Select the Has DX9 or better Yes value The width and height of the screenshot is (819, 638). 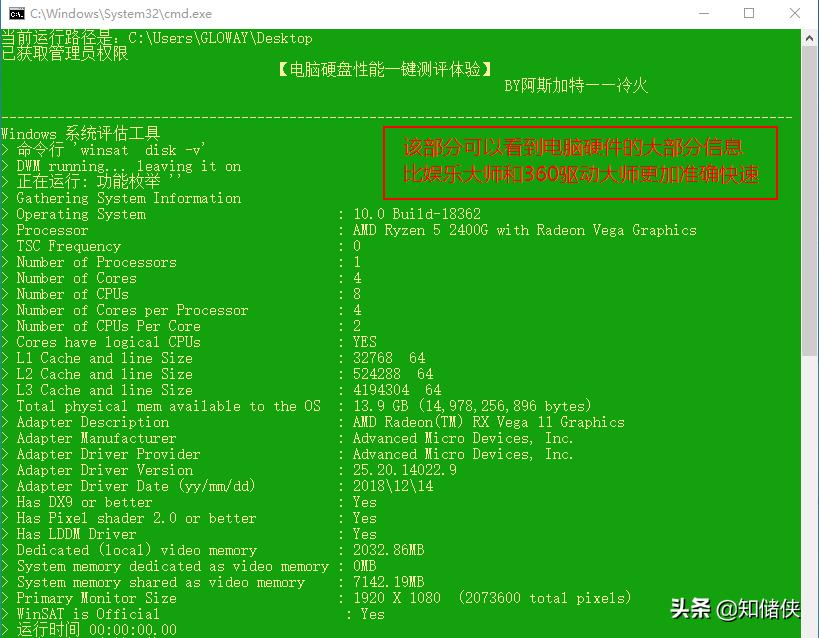click(x=364, y=502)
